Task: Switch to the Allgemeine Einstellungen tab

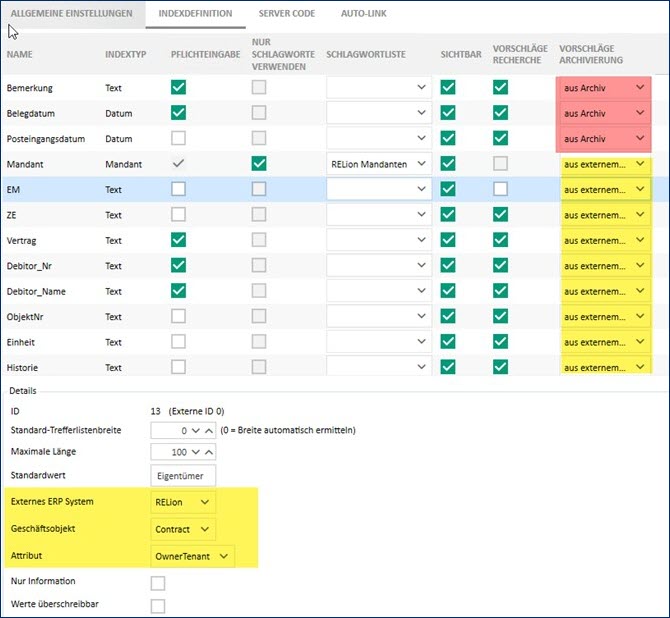Action: 70,14
